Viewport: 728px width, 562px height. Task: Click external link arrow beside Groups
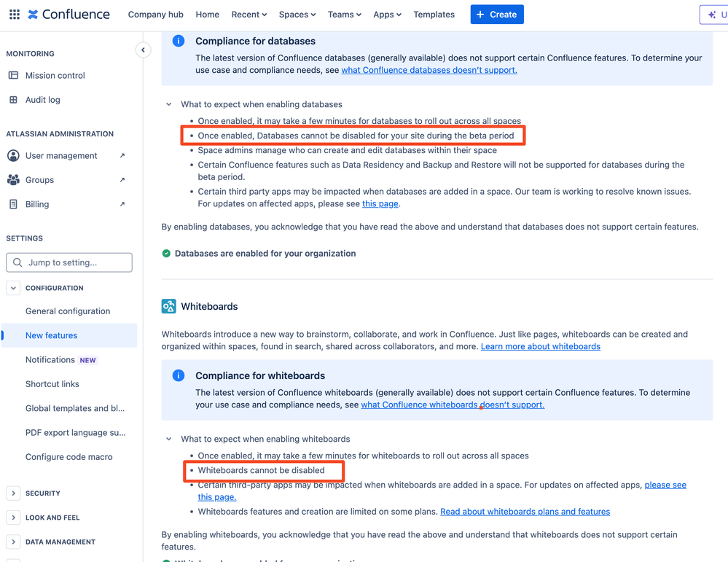pos(122,180)
